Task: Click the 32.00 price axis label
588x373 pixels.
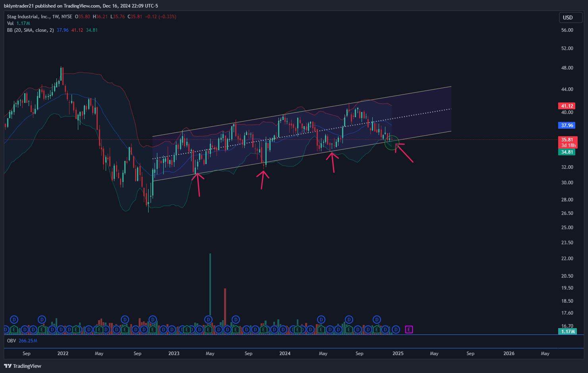Action: coord(567,167)
